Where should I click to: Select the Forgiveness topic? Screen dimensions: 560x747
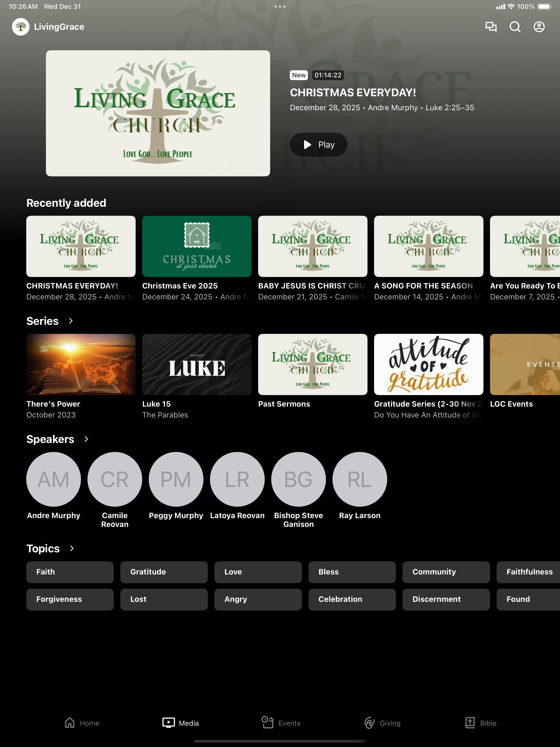(x=70, y=599)
